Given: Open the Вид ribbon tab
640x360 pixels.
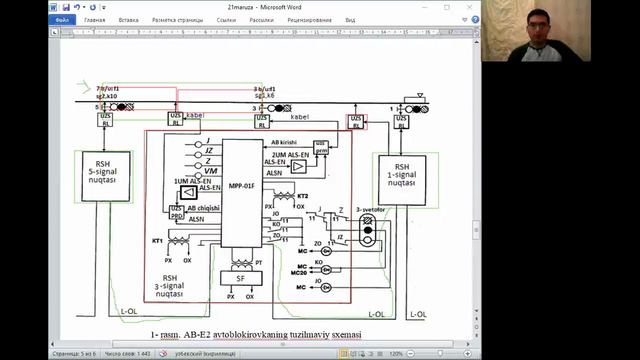Looking at the screenshot, I should click(x=350, y=20).
